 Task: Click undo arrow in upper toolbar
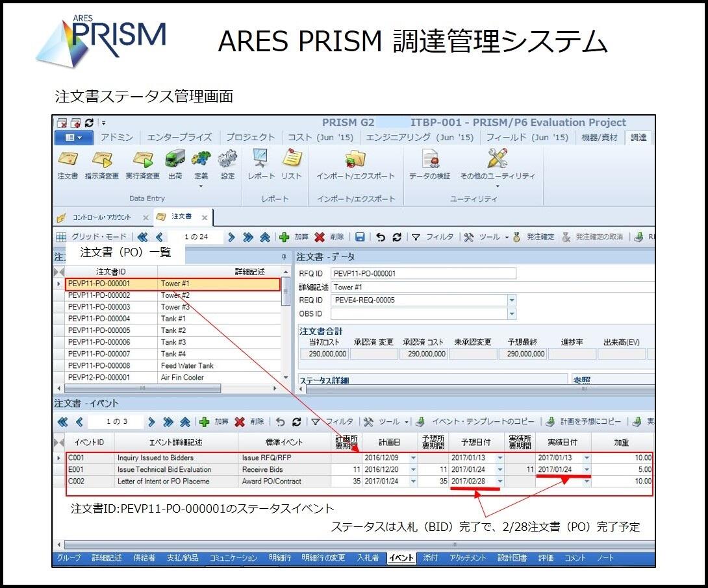[381, 237]
